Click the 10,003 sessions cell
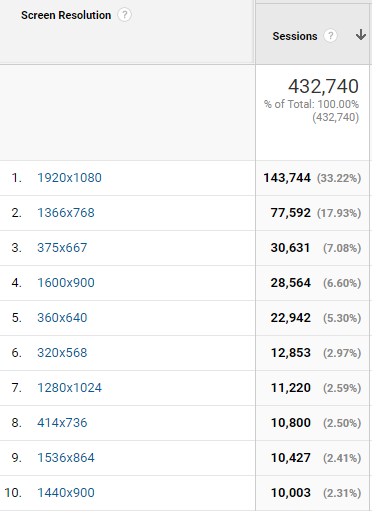372x514 pixels. (x=291, y=493)
